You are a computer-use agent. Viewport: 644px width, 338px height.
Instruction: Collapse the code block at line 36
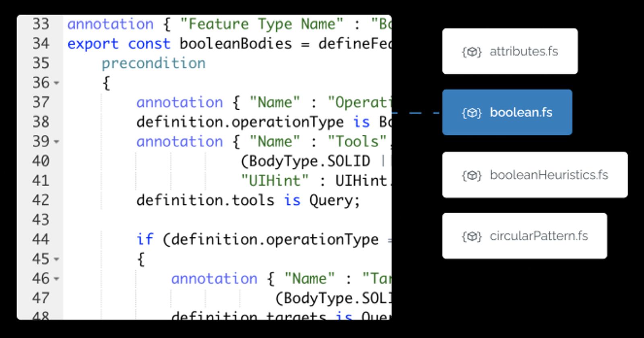pyautogui.click(x=57, y=83)
